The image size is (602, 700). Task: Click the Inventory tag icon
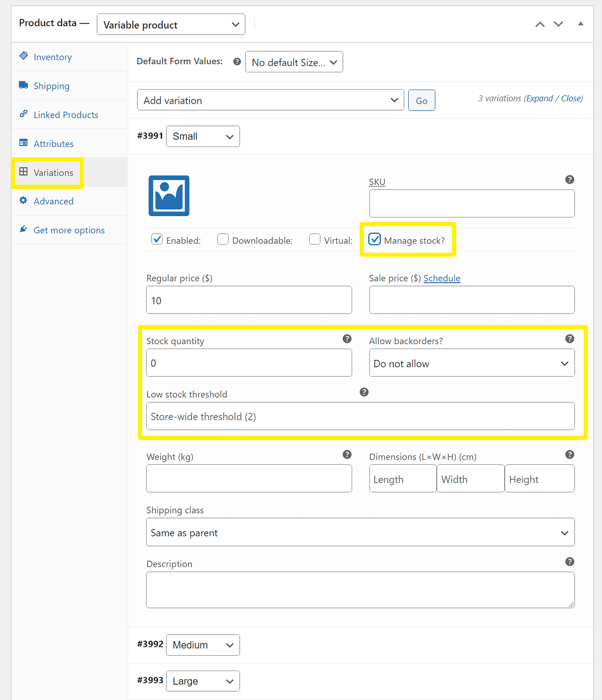[23, 56]
